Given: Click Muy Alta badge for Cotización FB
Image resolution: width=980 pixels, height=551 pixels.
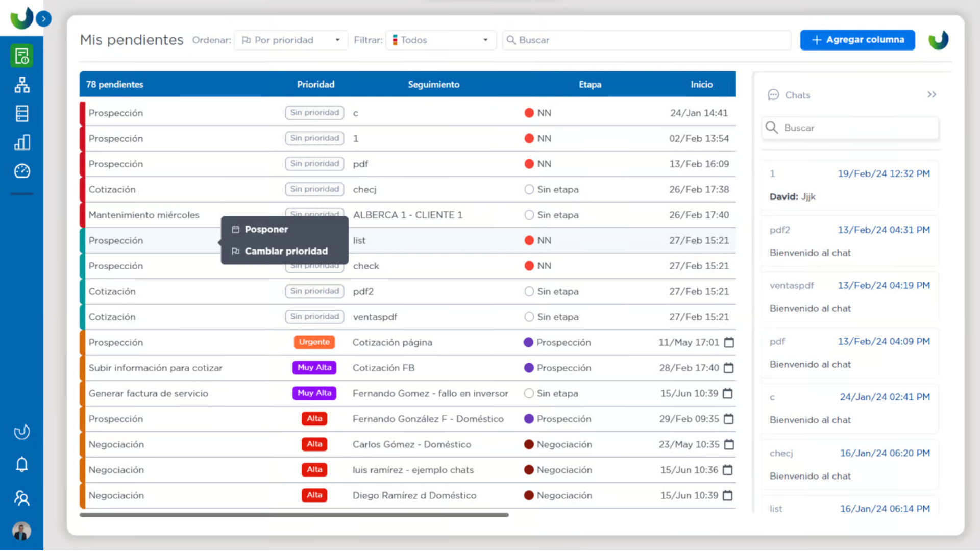Looking at the screenshot, I should [x=314, y=368].
